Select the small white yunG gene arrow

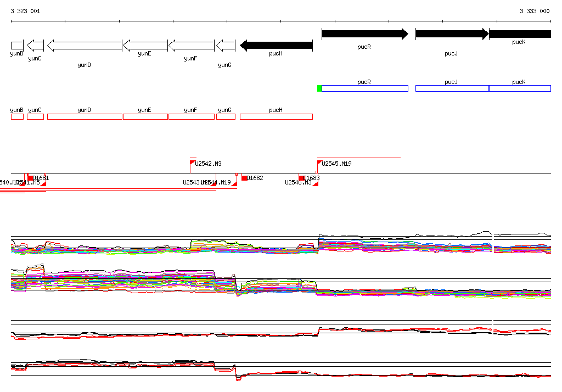226,46
